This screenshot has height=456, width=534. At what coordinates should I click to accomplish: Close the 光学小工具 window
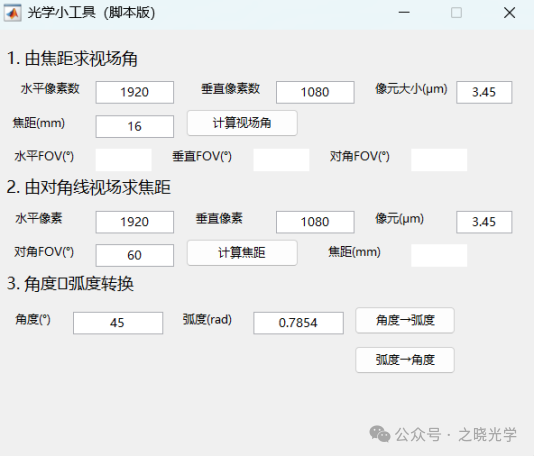pyautogui.click(x=509, y=13)
